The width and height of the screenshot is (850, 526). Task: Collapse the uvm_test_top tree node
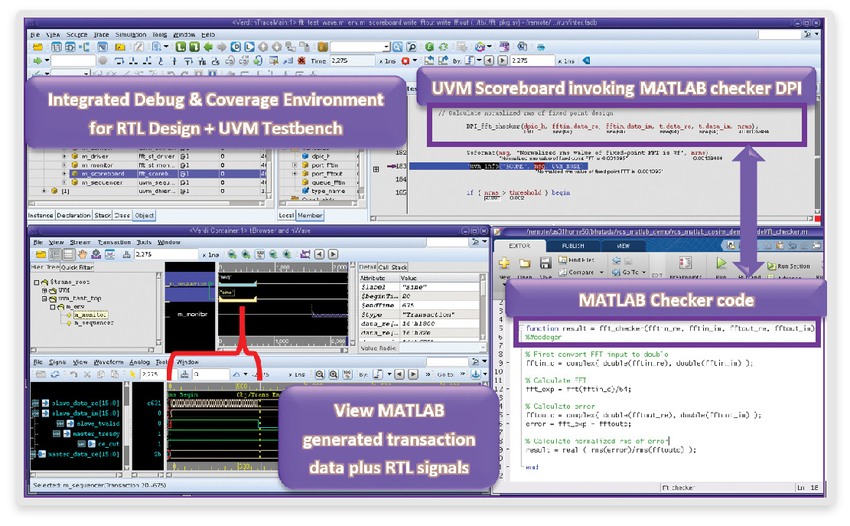[44, 297]
